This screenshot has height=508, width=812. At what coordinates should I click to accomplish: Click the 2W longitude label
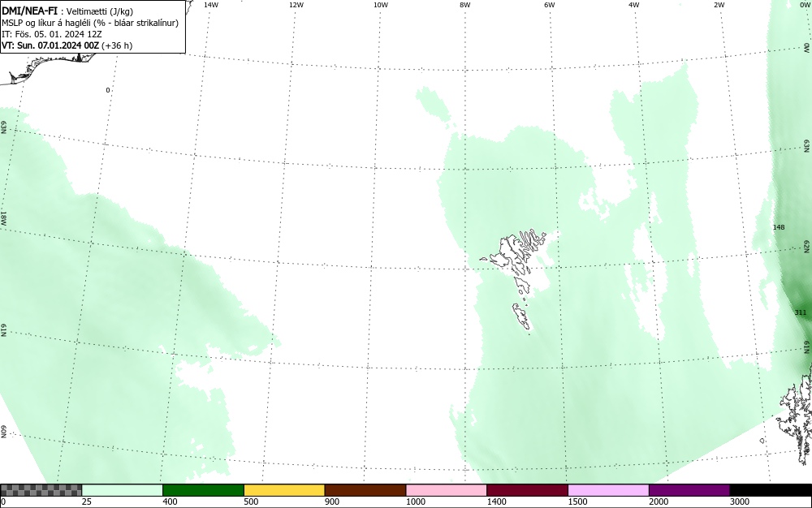[719, 5]
